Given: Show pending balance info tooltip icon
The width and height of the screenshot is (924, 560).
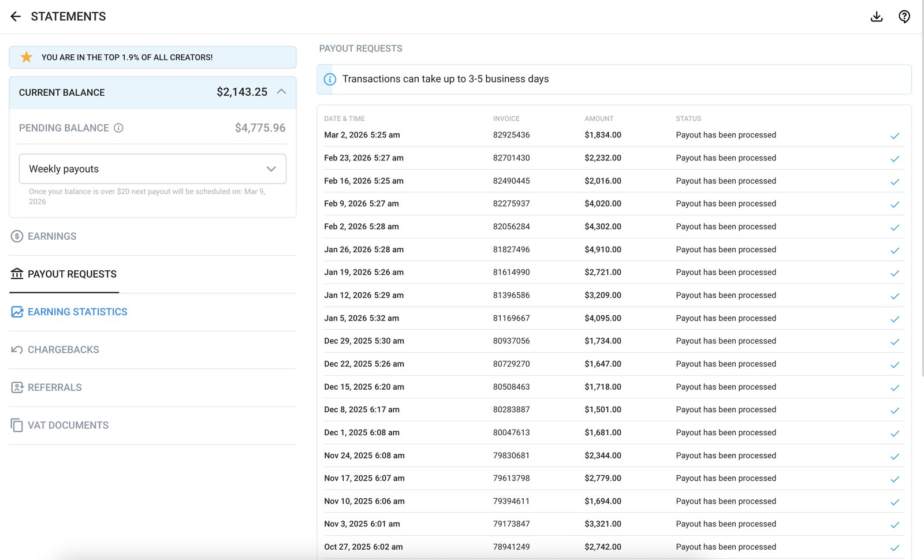Looking at the screenshot, I should click(118, 128).
